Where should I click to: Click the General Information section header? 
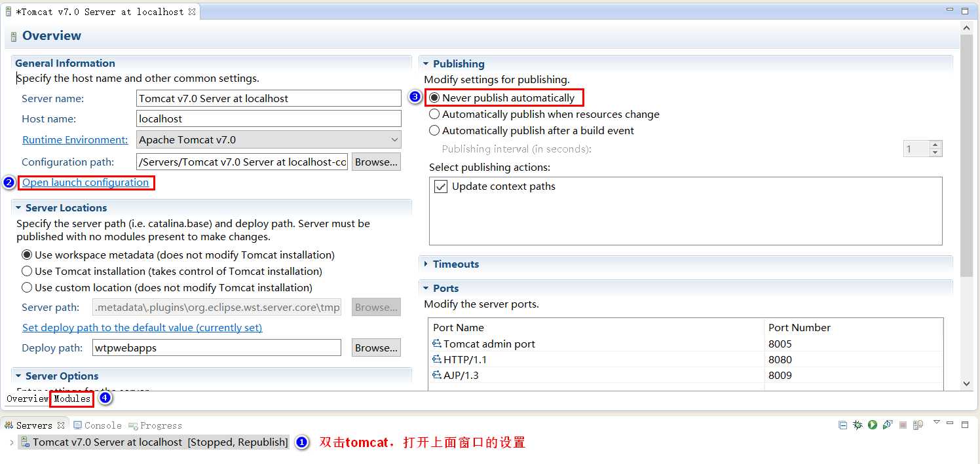(x=65, y=63)
